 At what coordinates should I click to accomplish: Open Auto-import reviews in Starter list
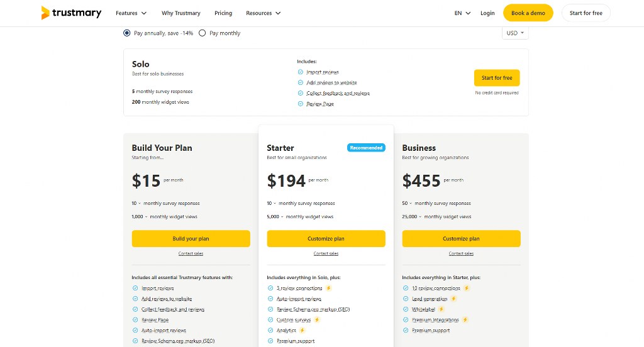coord(299,299)
